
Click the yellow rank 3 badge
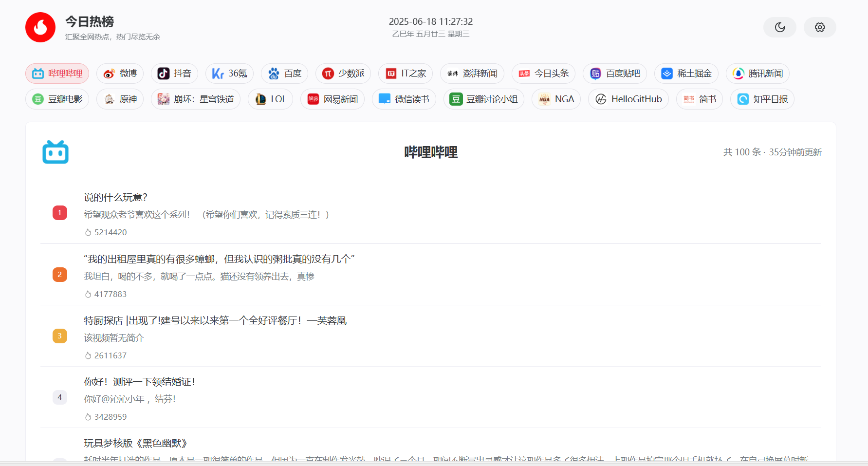(60, 336)
